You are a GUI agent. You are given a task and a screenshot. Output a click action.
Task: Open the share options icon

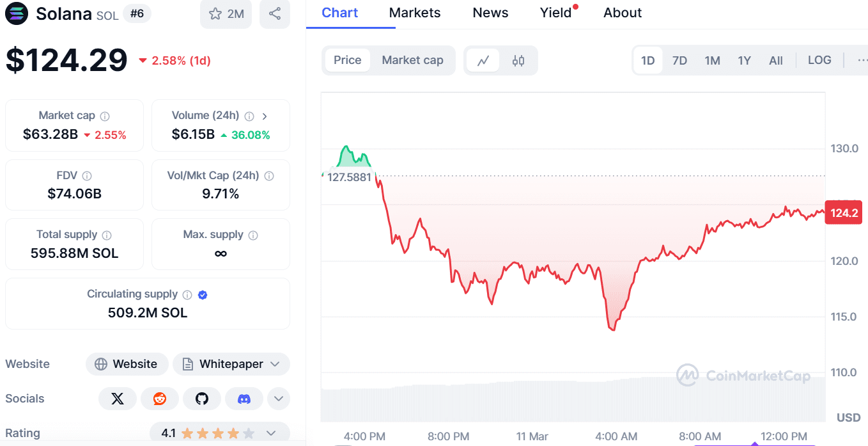[x=274, y=13]
